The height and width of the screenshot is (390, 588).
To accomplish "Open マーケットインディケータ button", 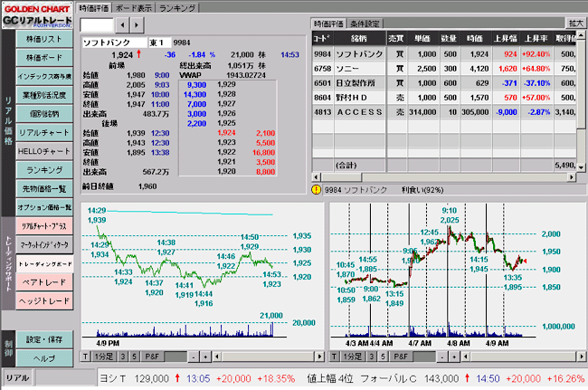I will tap(44, 245).
